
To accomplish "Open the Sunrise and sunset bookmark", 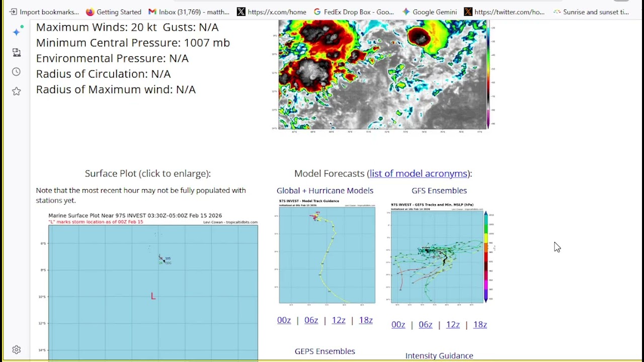I will click(x=591, y=12).
